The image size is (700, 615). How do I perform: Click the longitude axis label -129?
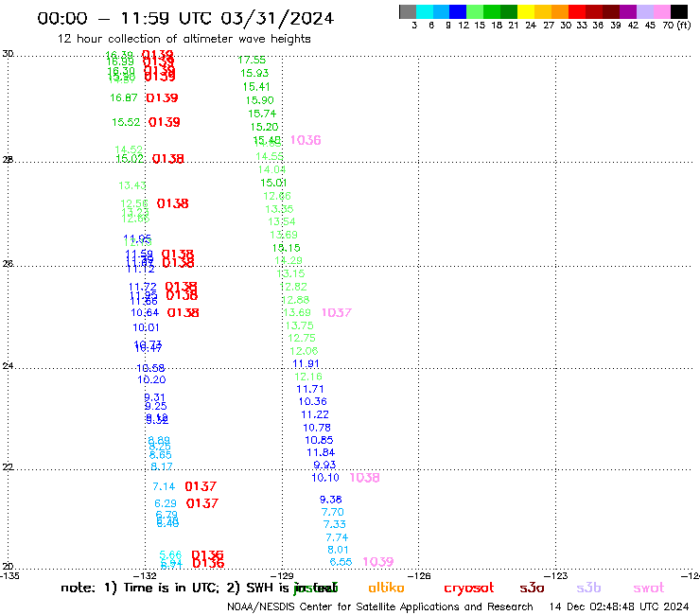[282, 576]
